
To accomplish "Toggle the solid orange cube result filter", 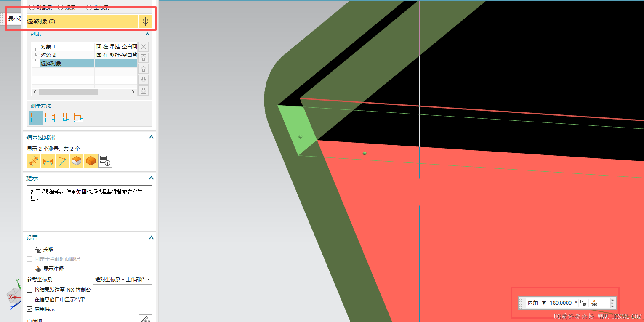I will click(x=91, y=161).
